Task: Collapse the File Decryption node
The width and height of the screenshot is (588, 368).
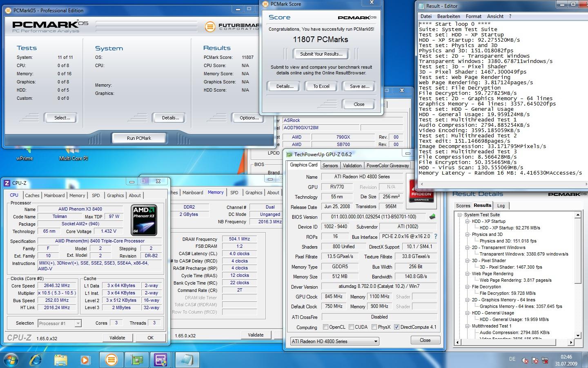Action: coord(468,287)
